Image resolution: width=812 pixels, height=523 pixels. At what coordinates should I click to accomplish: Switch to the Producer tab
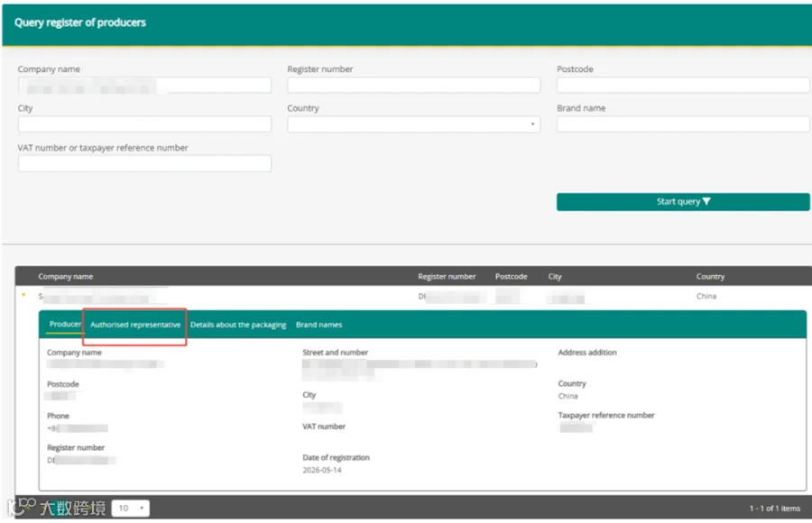(65, 324)
